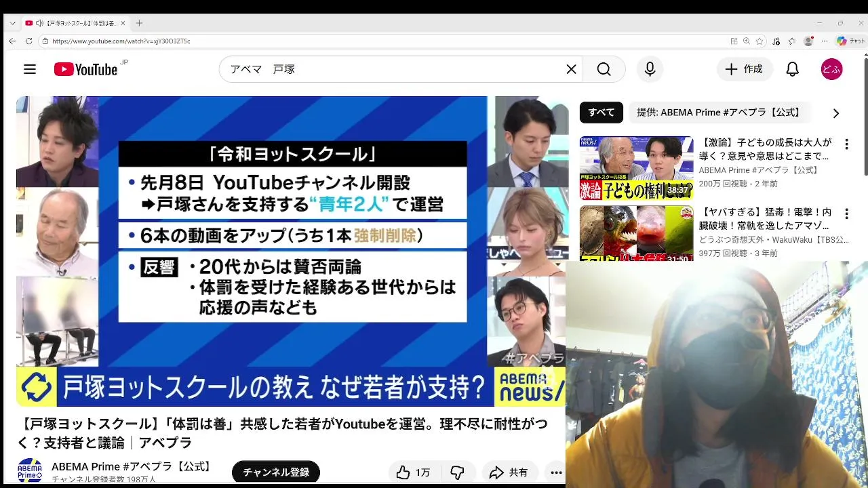The height and width of the screenshot is (488, 868).
Task: Open the favorites list star icon
Action: (791, 41)
